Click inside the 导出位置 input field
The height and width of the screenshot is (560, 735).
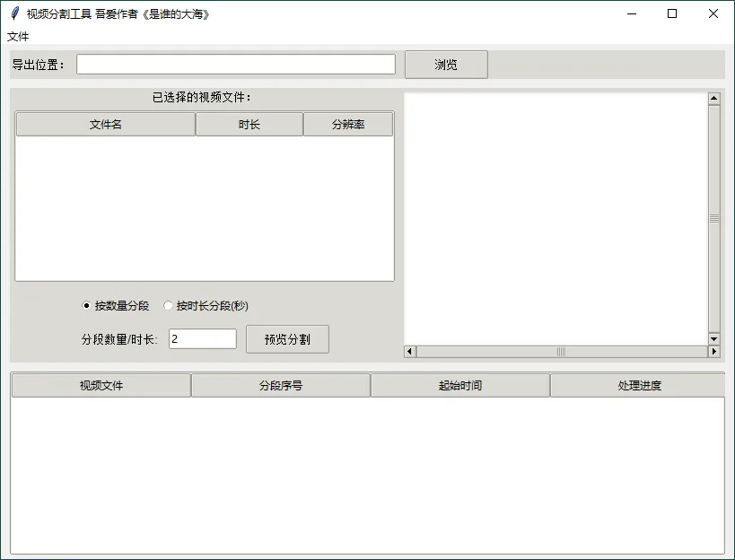(x=235, y=64)
